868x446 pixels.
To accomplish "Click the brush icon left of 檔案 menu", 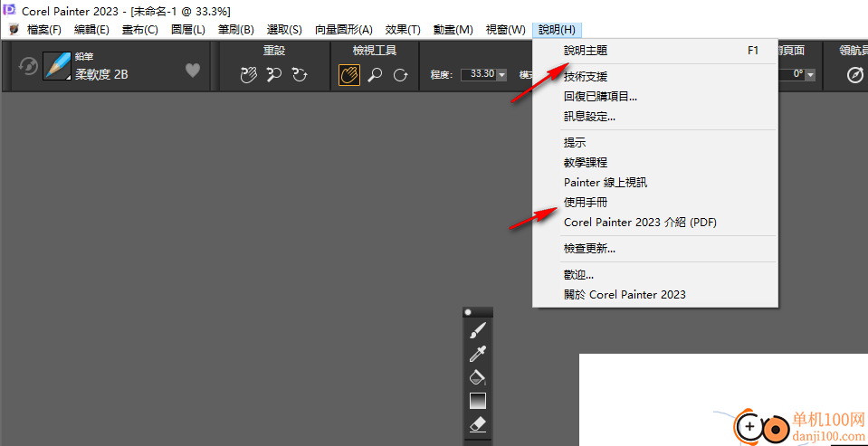I will pos(14,30).
